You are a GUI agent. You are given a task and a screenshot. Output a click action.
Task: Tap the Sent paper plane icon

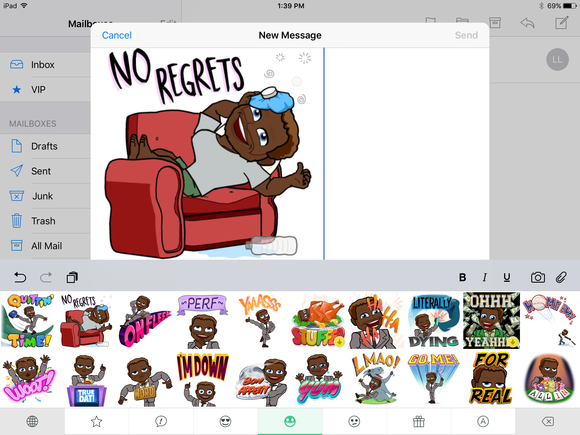(17, 171)
